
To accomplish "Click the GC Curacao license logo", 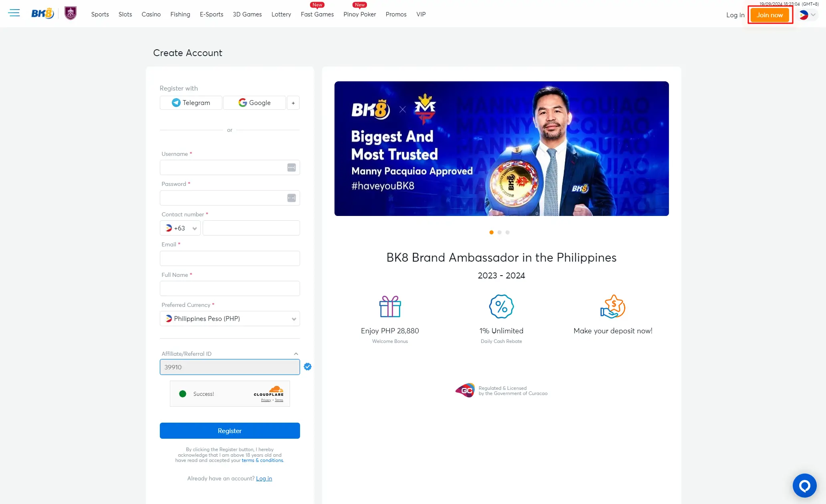I will coord(465,390).
